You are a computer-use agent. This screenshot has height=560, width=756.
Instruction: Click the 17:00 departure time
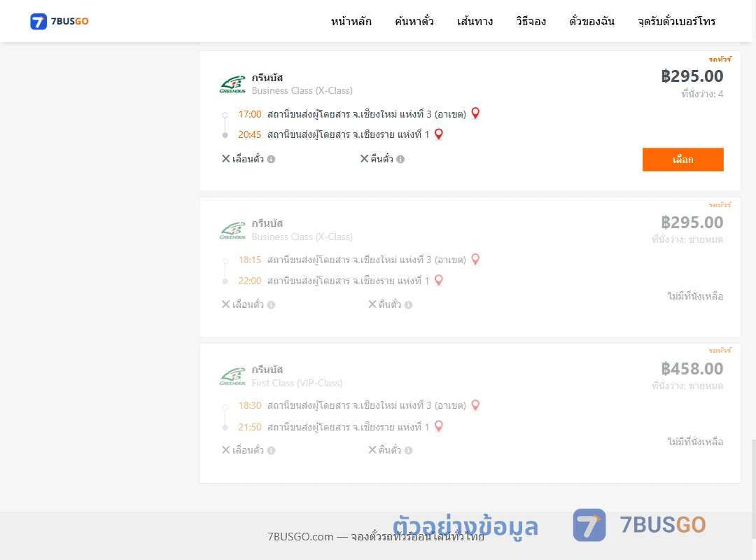(250, 114)
